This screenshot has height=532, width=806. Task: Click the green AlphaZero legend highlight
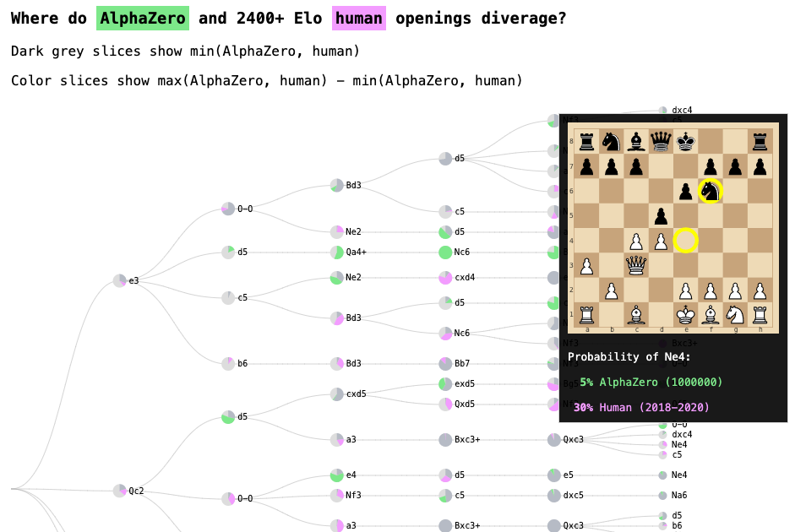tap(143, 19)
